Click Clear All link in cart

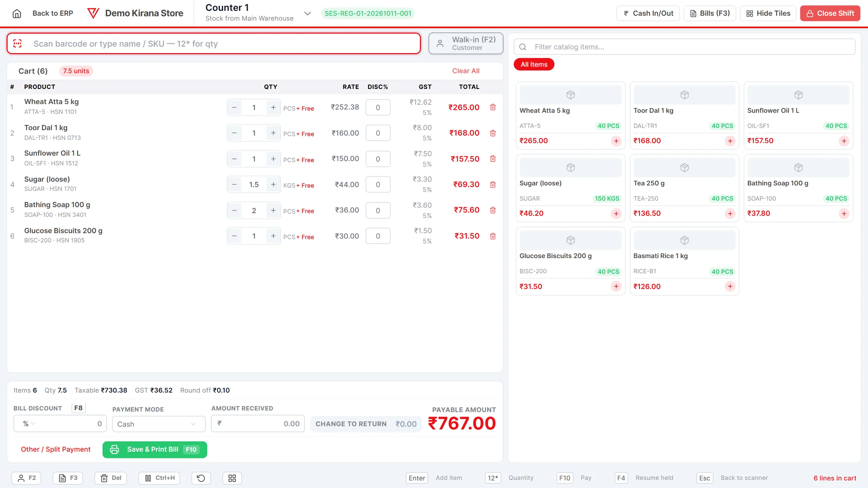[x=466, y=71]
